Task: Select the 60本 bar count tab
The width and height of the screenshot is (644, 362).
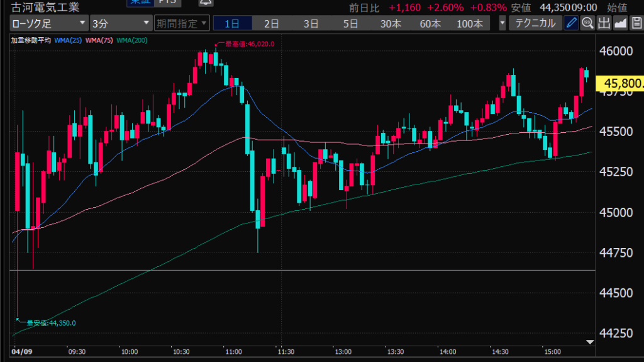Action: (x=430, y=24)
